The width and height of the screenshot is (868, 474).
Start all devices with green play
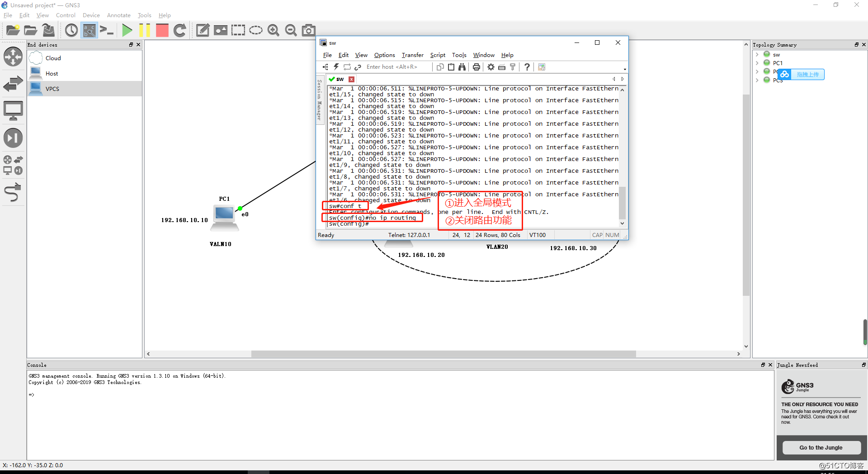127,30
